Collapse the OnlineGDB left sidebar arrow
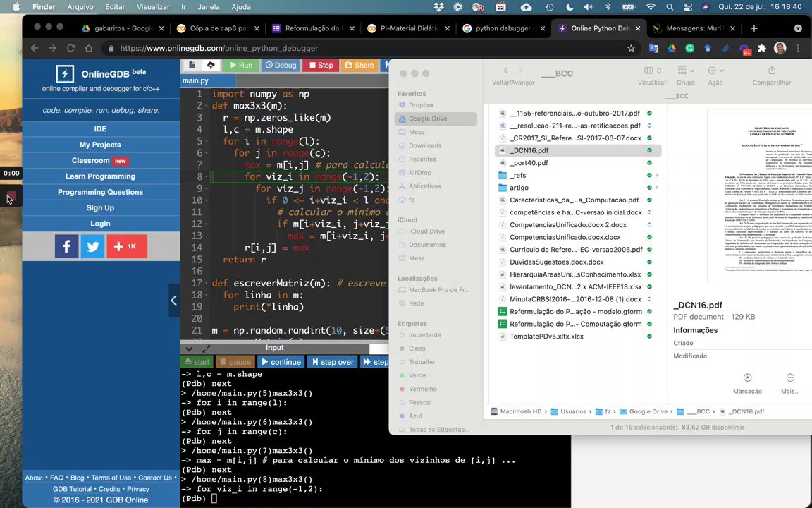This screenshot has height=508, width=812. [173, 300]
